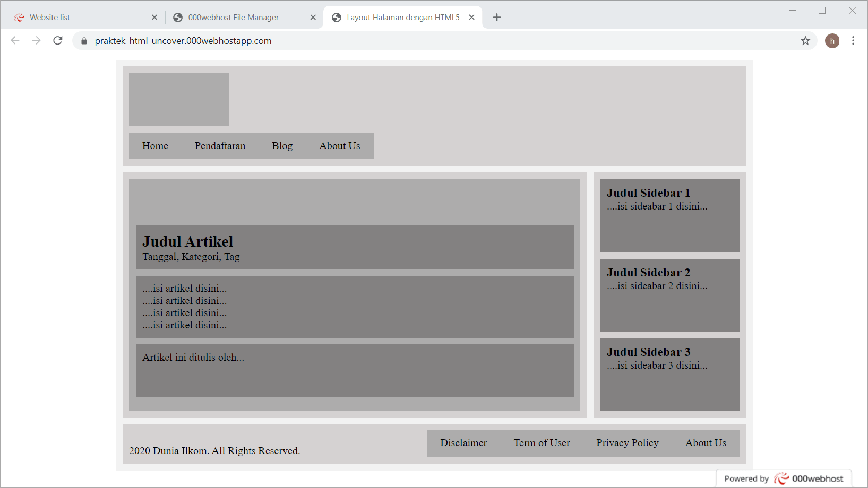Viewport: 868px width, 488px height.
Task: Click '....isi sideabar 2 disini...' text
Action: coord(657,286)
